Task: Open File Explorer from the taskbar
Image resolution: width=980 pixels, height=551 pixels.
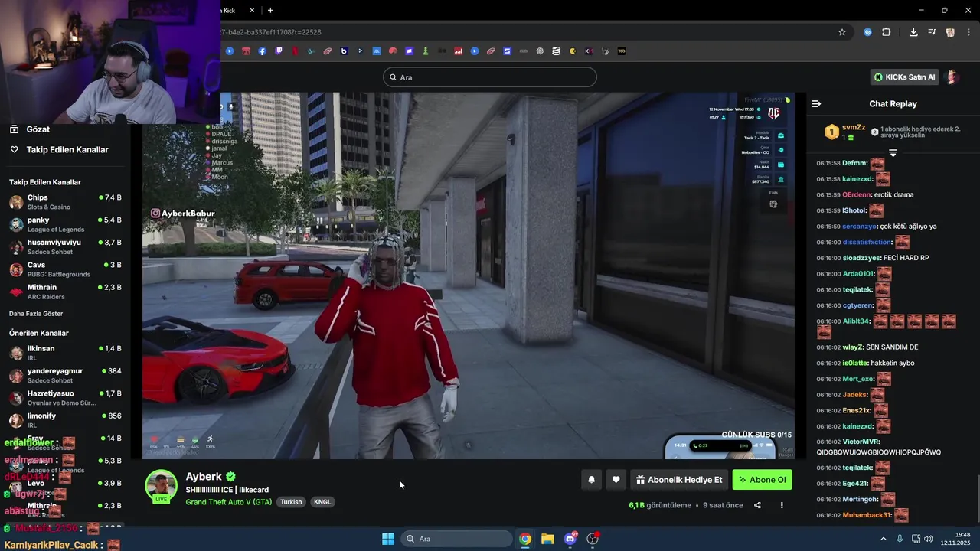Action: coord(547,539)
